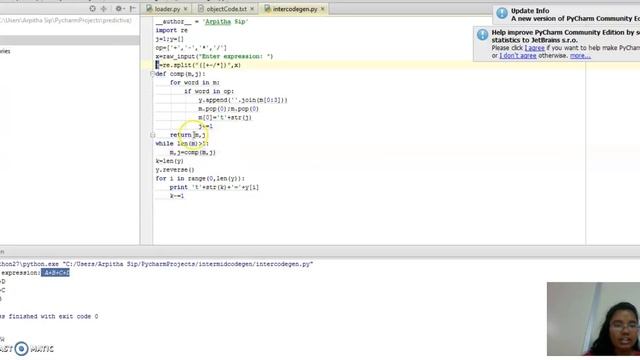The width and height of the screenshot is (640, 360).
Task: Click the 'if word in op:' line
Action: click(209, 91)
